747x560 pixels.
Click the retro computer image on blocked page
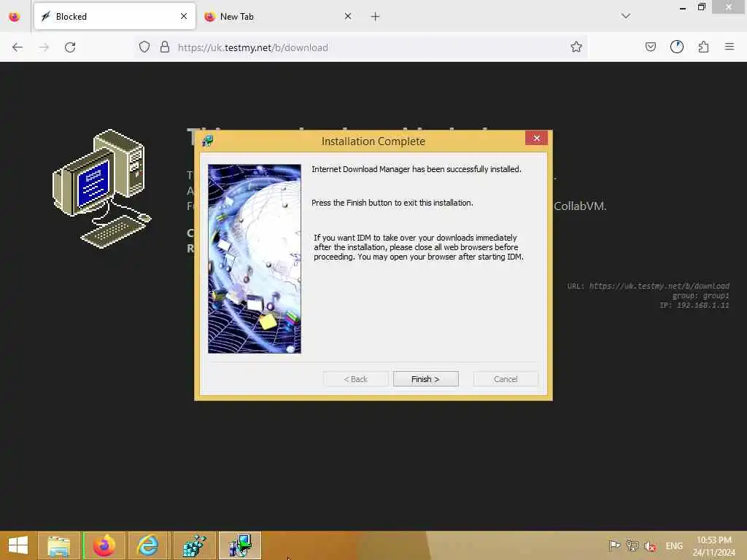(102, 189)
